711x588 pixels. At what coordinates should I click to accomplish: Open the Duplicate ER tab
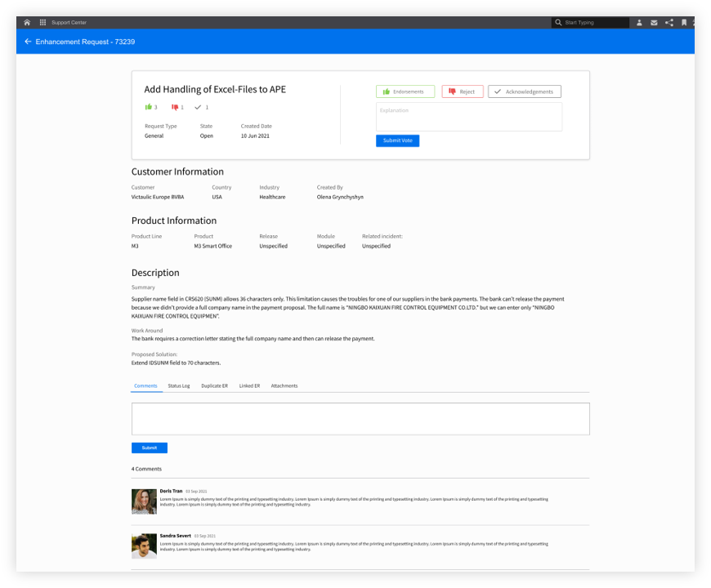click(x=214, y=386)
